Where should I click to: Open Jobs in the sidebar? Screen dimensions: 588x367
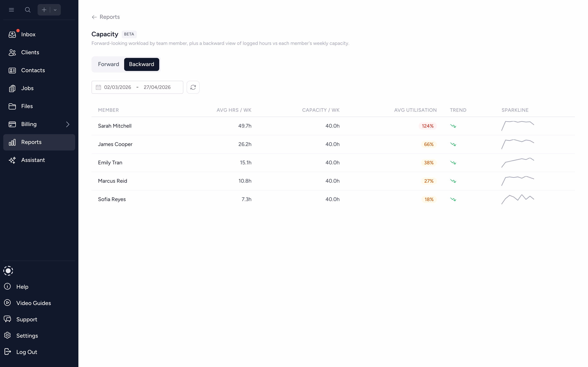point(27,88)
